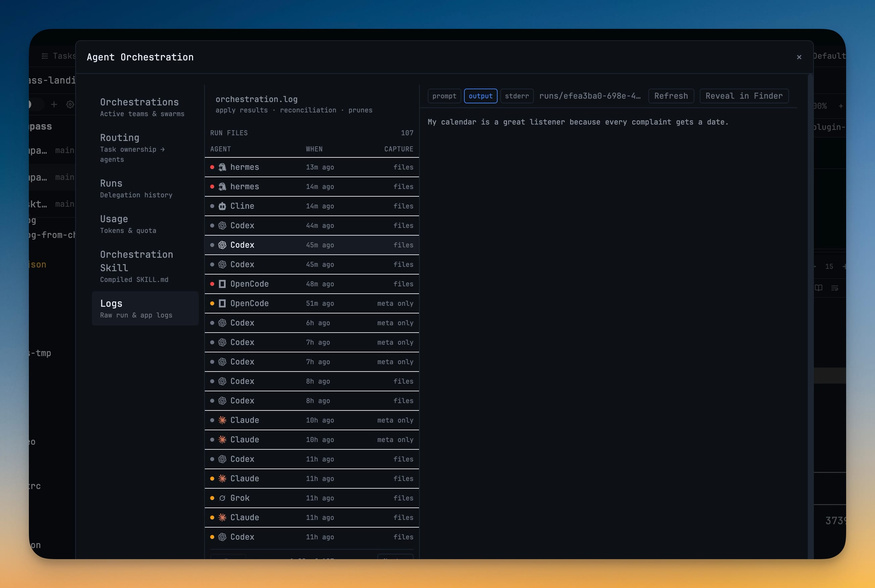Select the output tab

(480, 96)
